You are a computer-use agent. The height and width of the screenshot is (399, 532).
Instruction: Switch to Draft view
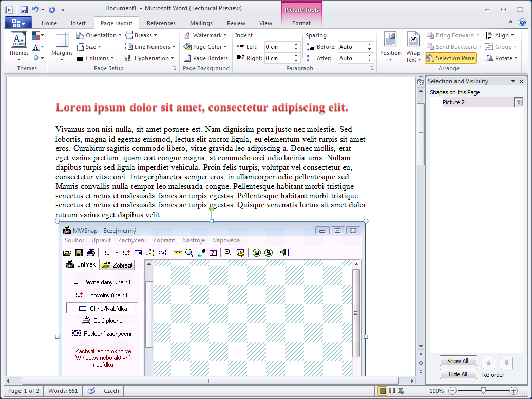coord(420,391)
